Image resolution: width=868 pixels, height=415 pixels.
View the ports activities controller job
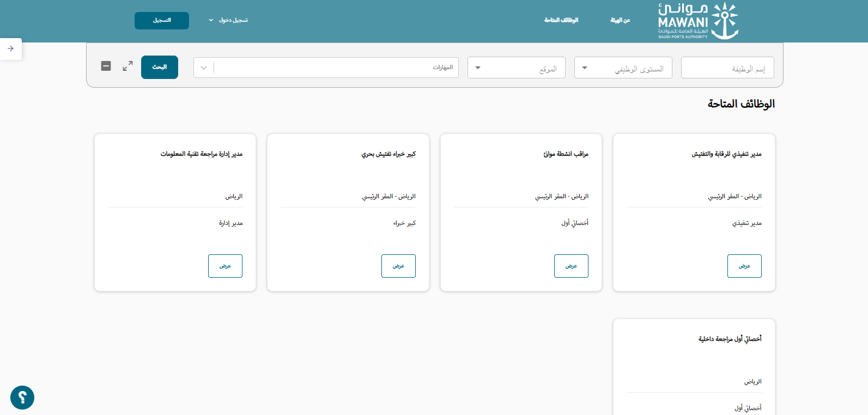click(571, 266)
